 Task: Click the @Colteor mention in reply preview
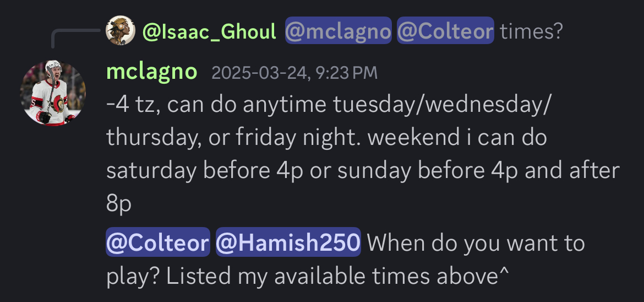(x=445, y=32)
